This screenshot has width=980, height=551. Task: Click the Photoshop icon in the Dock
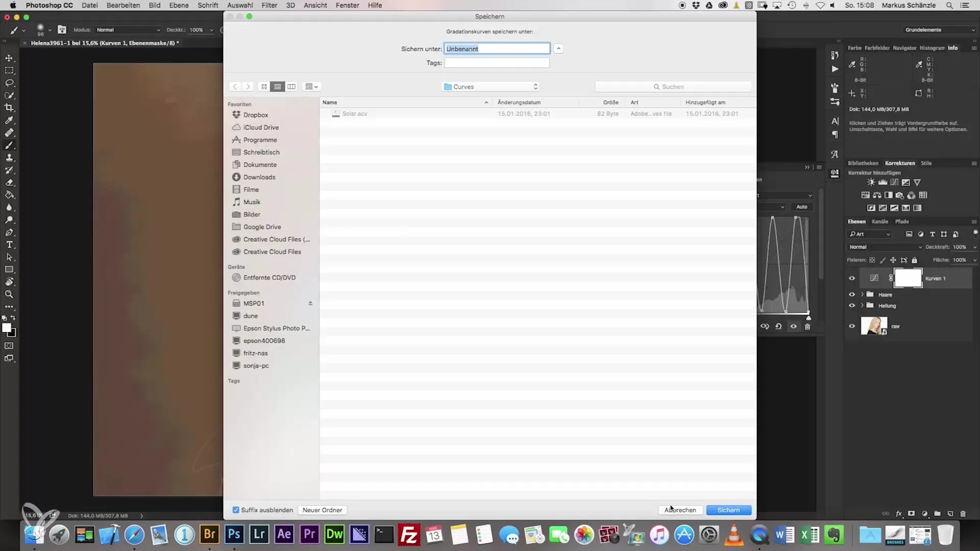[x=234, y=534]
